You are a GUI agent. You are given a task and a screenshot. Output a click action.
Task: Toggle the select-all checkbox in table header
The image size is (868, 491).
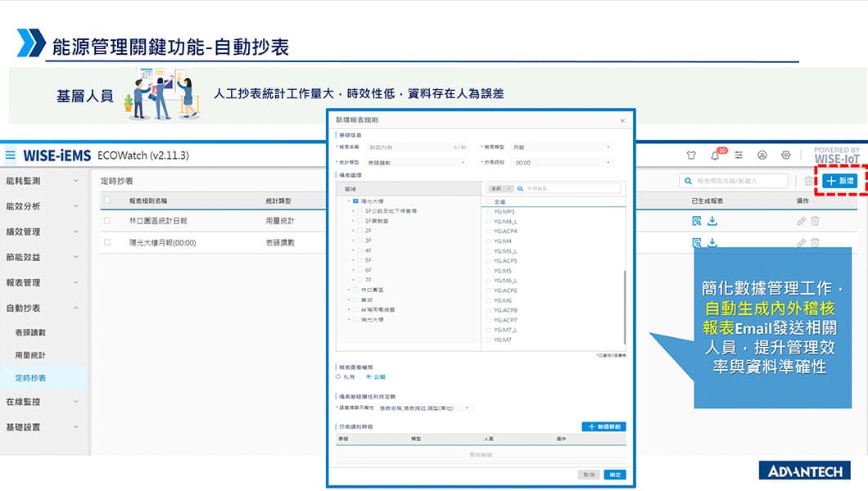pyautogui.click(x=107, y=200)
